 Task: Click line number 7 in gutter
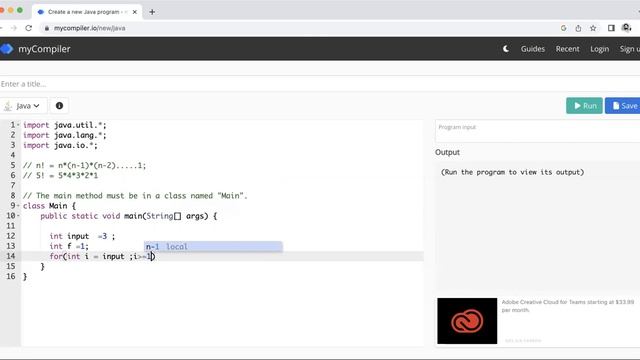coord(13,185)
